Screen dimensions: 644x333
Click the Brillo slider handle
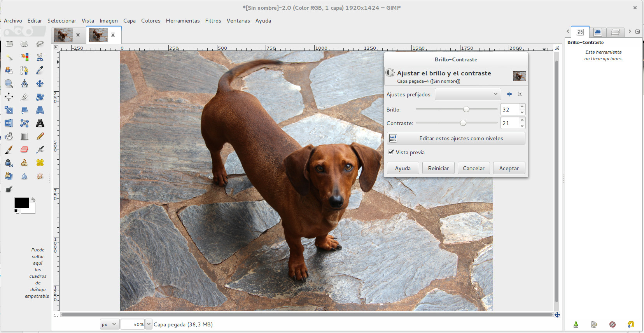[x=466, y=110]
